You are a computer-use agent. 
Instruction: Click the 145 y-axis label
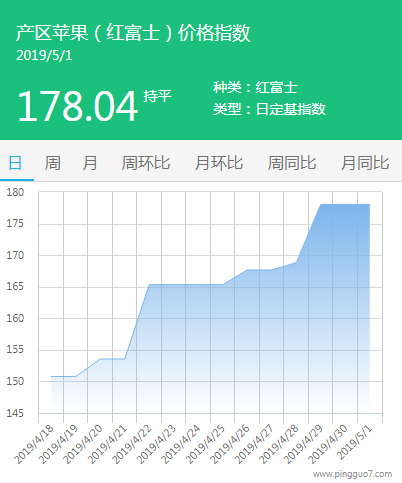pyautogui.click(x=15, y=413)
